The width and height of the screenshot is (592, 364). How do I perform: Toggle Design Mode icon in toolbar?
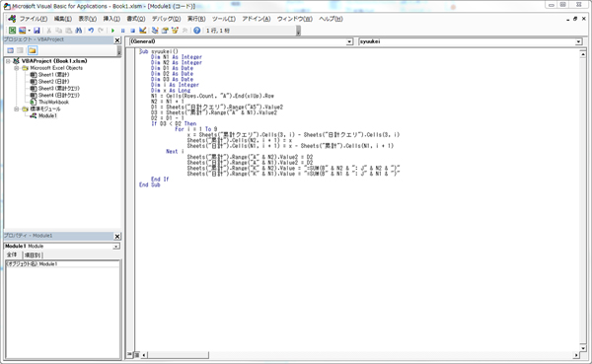tap(142, 31)
